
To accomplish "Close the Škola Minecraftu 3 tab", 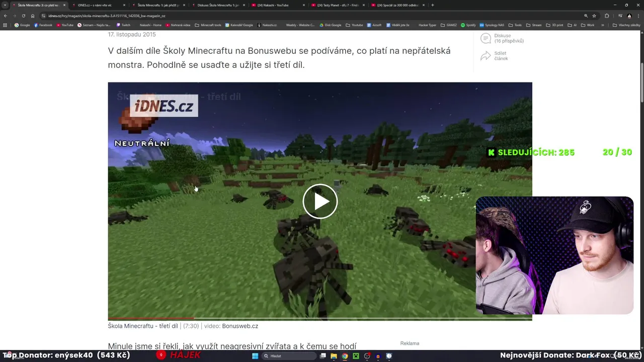I will (64, 5).
